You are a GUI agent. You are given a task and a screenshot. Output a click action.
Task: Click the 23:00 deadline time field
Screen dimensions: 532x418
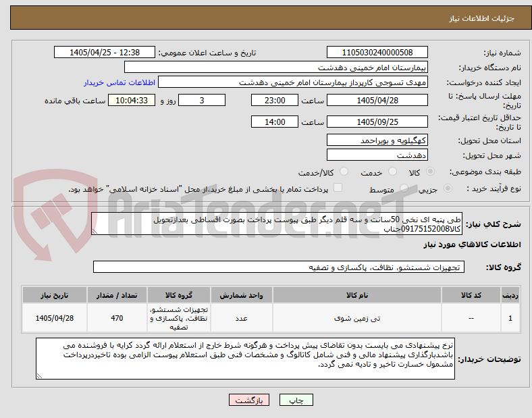(275, 101)
